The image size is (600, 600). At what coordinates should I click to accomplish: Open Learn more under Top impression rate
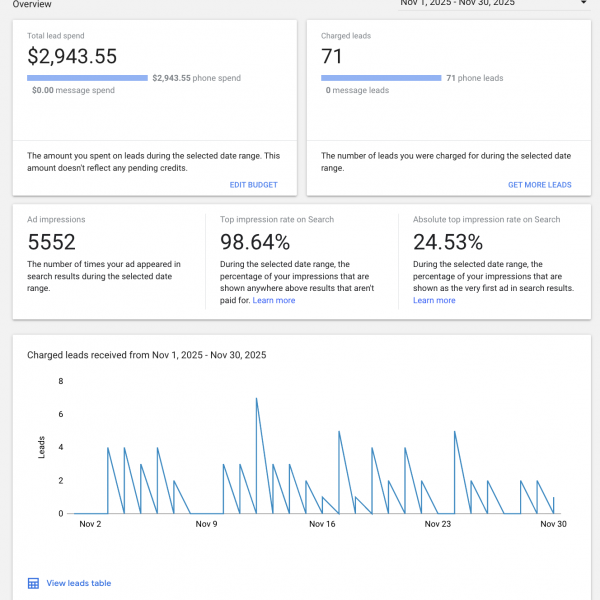(x=274, y=300)
